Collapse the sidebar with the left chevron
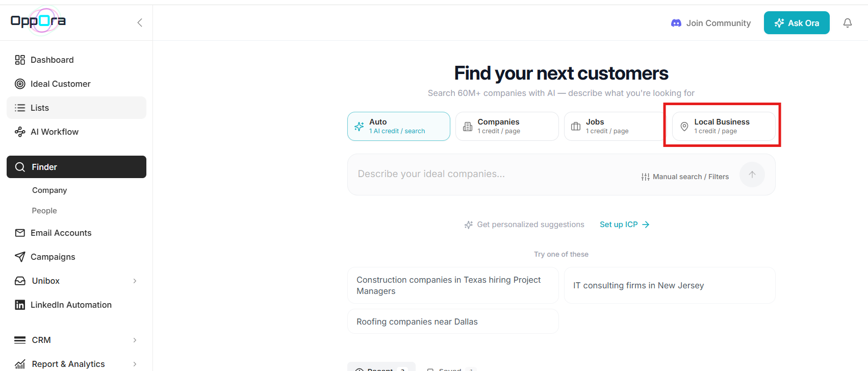 click(140, 22)
